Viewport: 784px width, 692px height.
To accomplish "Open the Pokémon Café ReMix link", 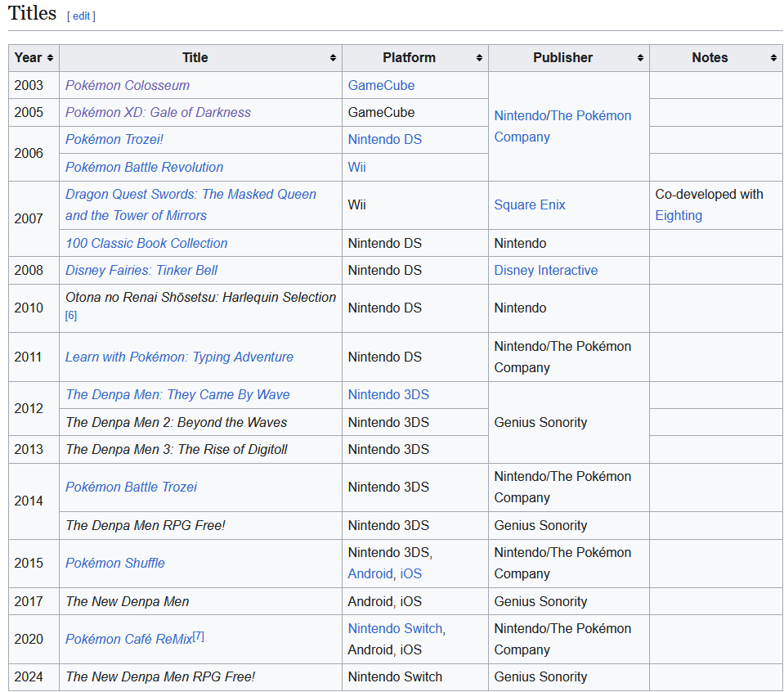I will click(129, 640).
